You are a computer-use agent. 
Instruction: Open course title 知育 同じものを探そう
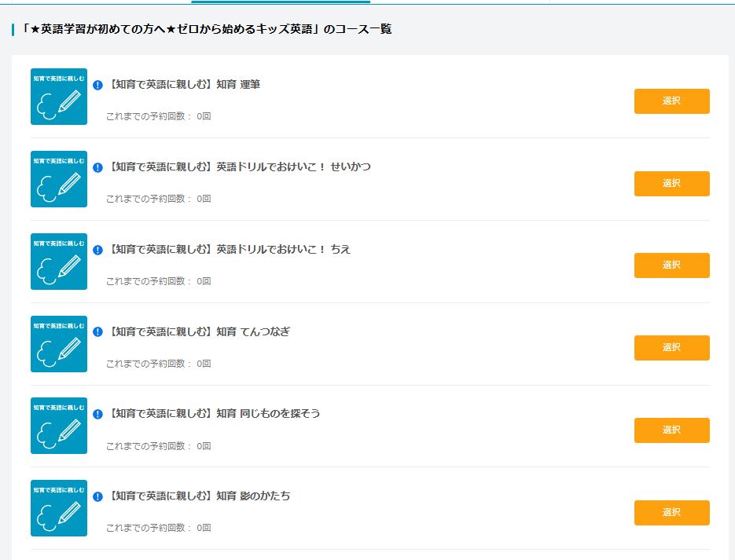[x=214, y=414]
